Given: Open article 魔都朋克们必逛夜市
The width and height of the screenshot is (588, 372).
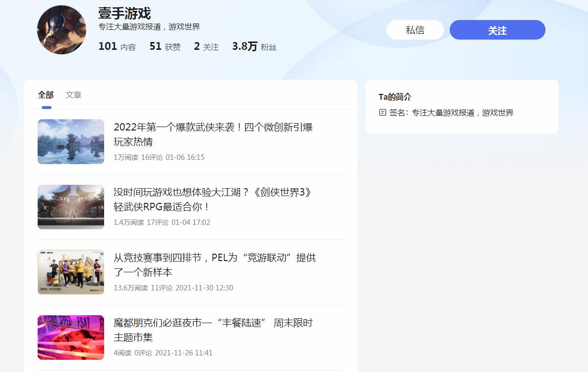Looking at the screenshot, I should [213, 330].
